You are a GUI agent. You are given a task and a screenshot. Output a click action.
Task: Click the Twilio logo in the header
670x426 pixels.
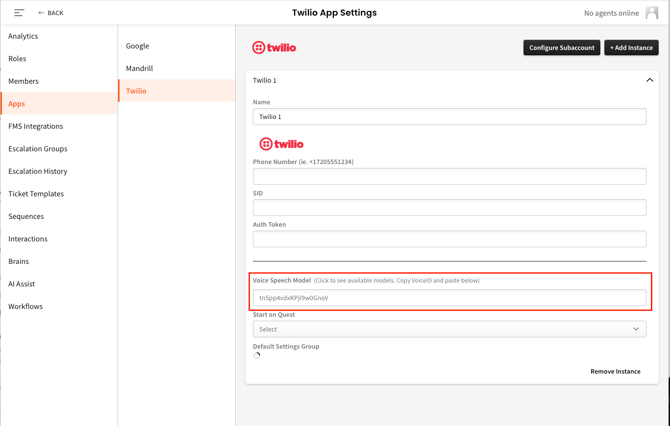[274, 47]
